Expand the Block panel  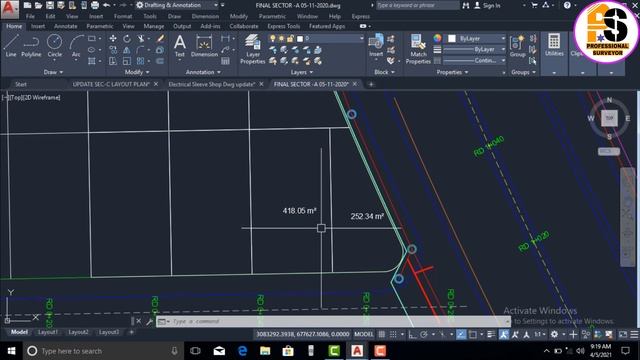pyautogui.click(x=384, y=72)
